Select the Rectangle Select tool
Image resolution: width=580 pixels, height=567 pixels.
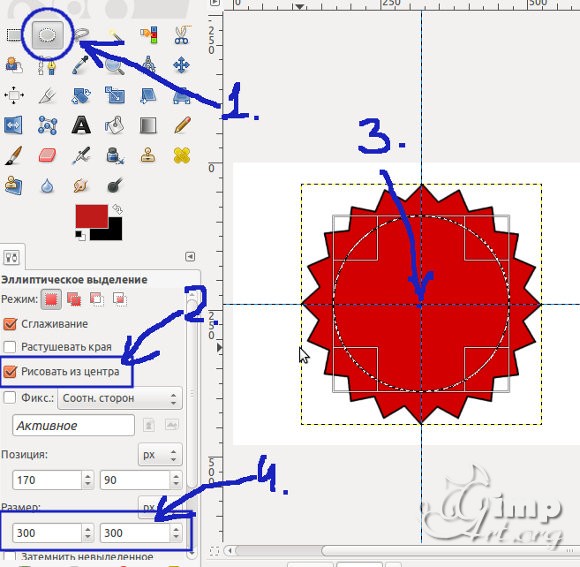coord(14,35)
